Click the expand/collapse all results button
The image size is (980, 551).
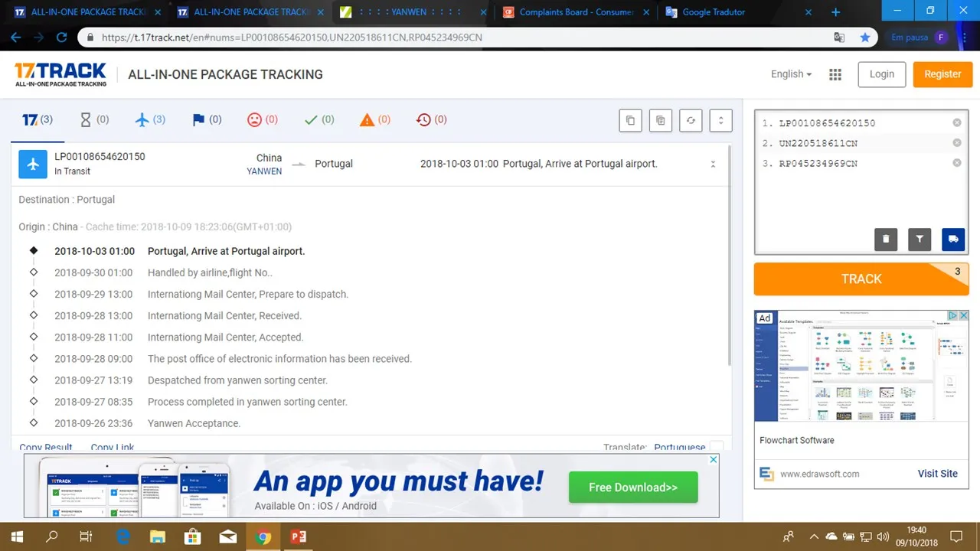pyautogui.click(x=720, y=120)
